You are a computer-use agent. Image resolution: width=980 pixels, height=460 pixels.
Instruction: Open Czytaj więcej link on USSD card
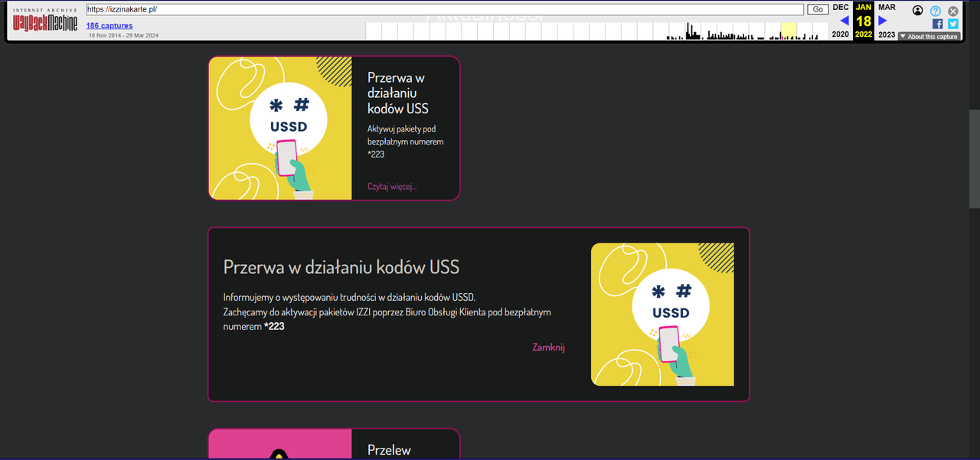392,186
